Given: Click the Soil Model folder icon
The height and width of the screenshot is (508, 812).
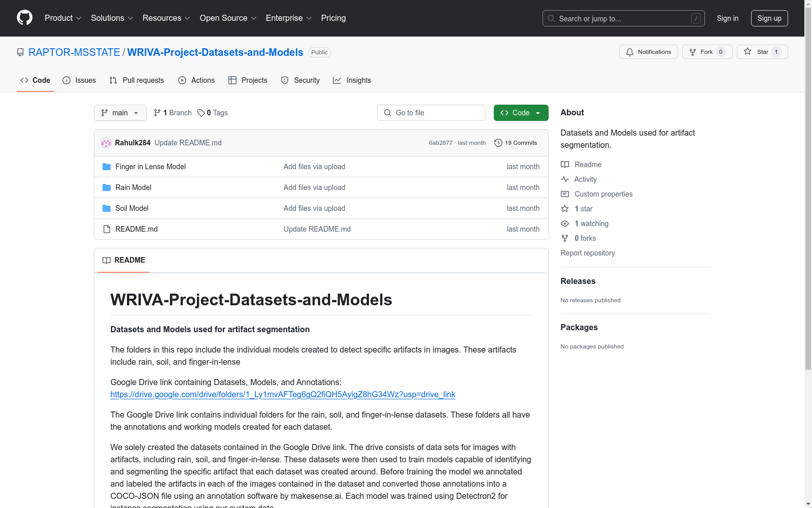Looking at the screenshot, I should click(x=107, y=208).
